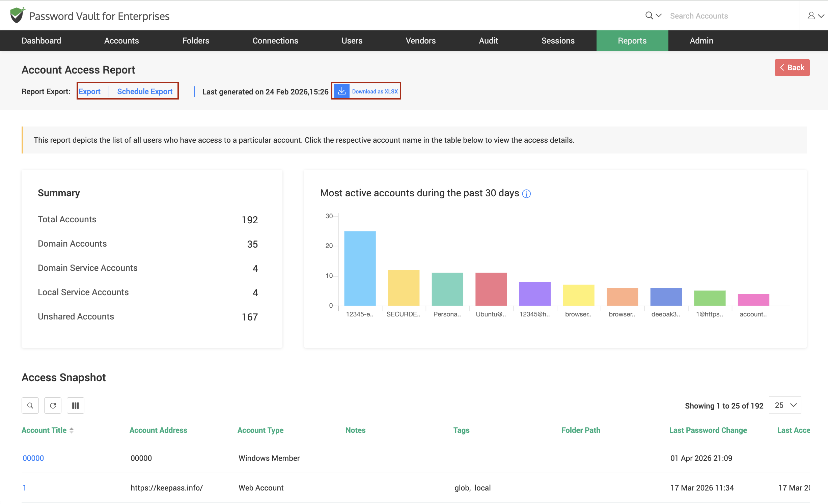This screenshot has width=828, height=504.
Task: Select the red Ubuntu@.. chart bar
Action: pyautogui.click(x=491, y=289)
